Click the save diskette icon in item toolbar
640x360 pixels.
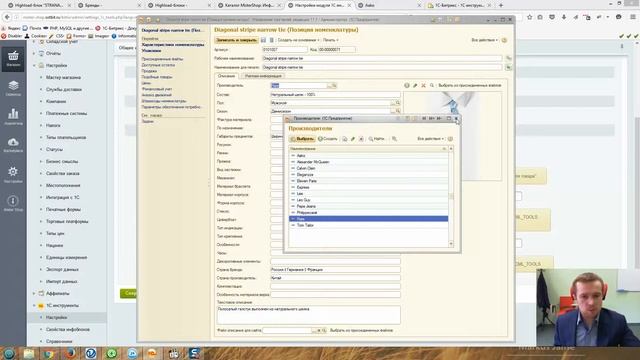(x=263, y=40)
